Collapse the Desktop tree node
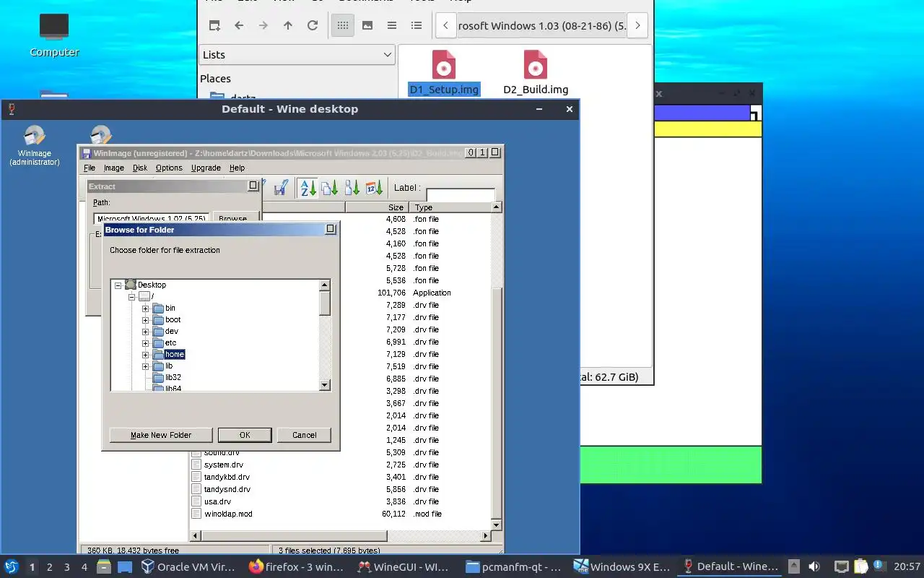Screen dimensions: 924x578 coord(118,285)
